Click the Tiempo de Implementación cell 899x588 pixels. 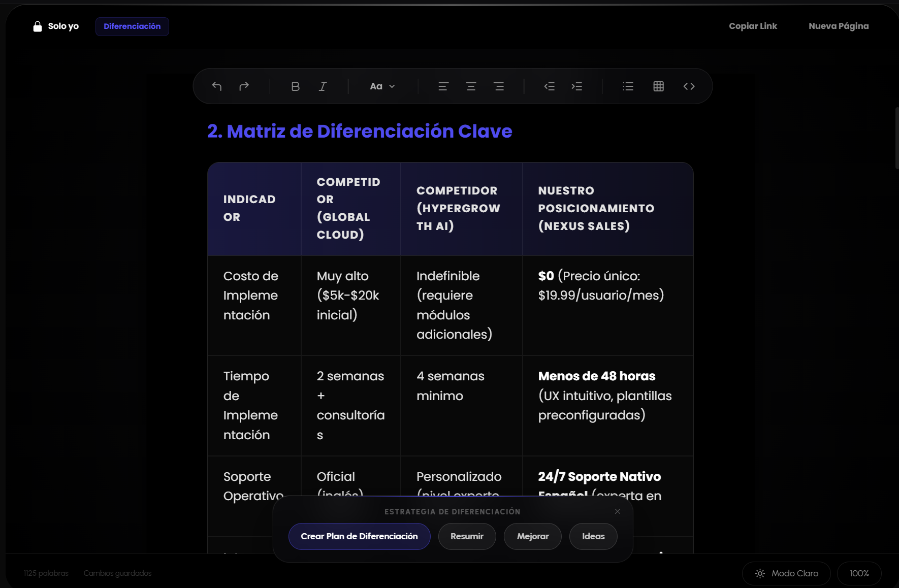coord(254,406)
